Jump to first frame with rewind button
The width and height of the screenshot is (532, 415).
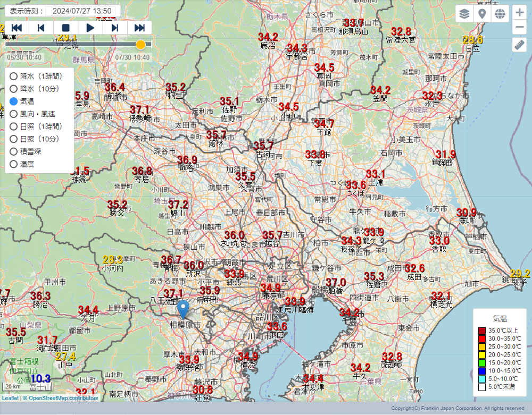pos(16,28)
